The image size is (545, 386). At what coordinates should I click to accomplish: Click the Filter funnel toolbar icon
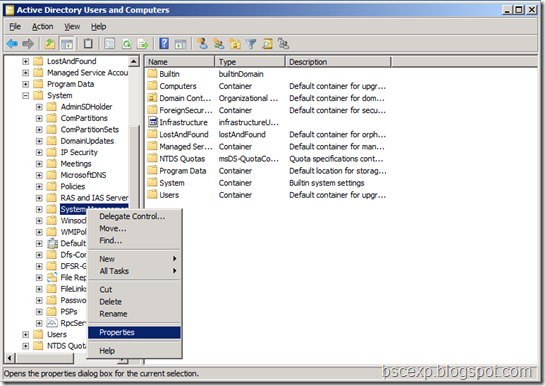251,44
